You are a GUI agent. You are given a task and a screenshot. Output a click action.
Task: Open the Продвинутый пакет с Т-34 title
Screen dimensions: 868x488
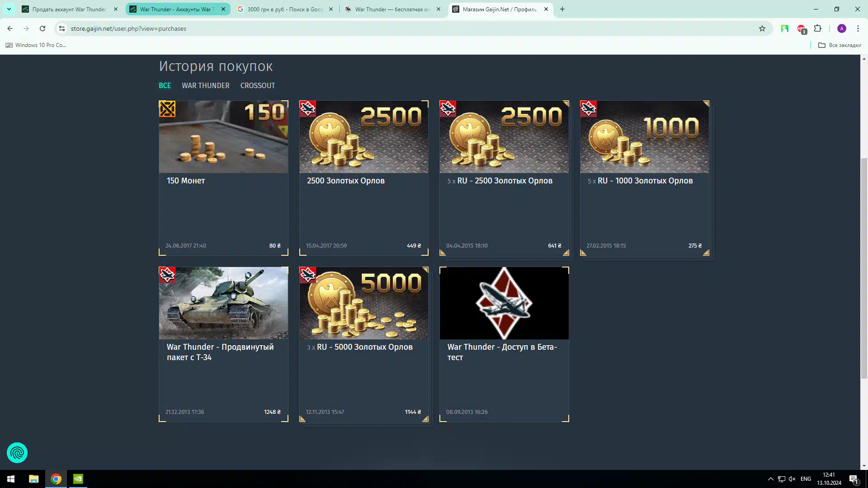click(220, 352)
